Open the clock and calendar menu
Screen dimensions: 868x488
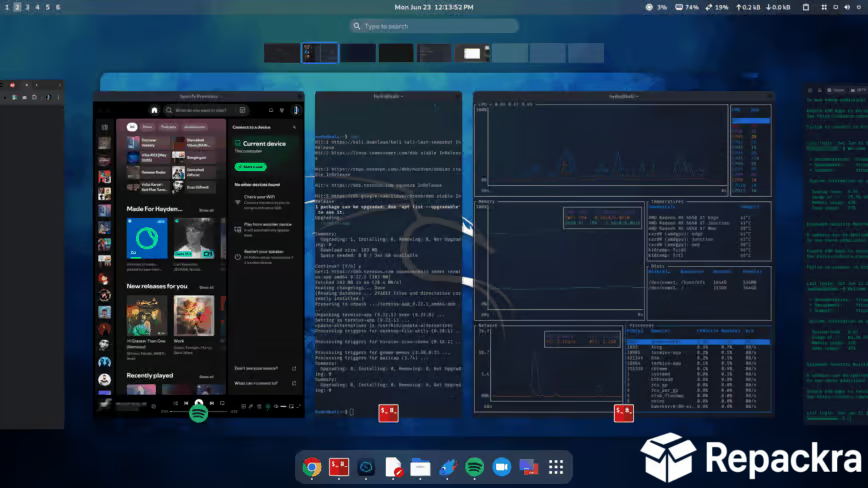433,7
